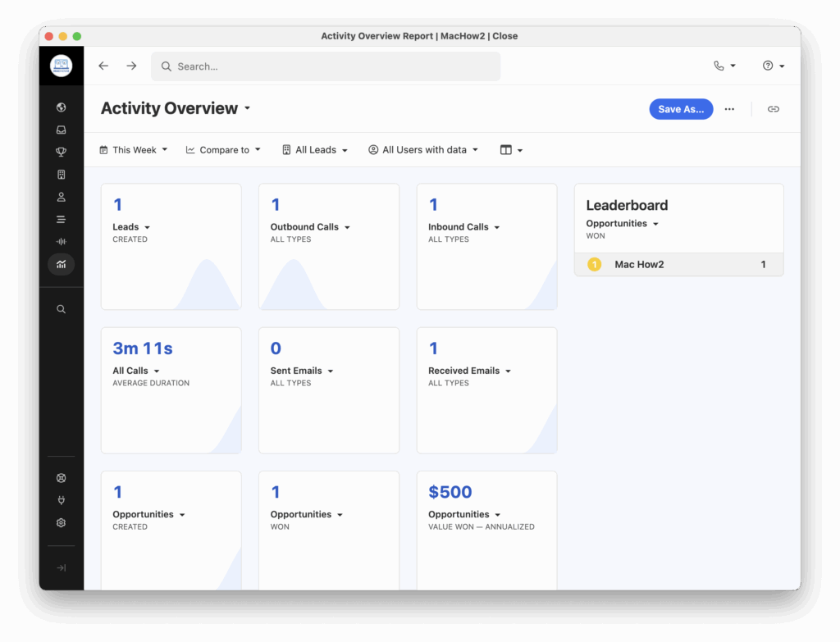Open the Inbox icon in sidebar

[x=62, y=130]
